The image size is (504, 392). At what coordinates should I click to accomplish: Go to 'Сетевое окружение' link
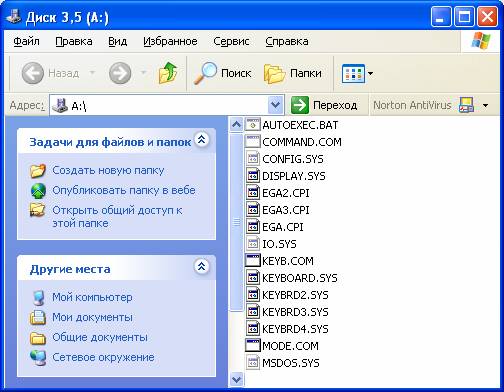tap(103, 357)
